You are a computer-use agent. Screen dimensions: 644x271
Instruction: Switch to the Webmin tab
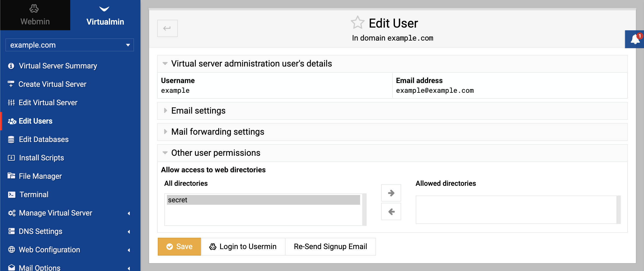point(35,15)
